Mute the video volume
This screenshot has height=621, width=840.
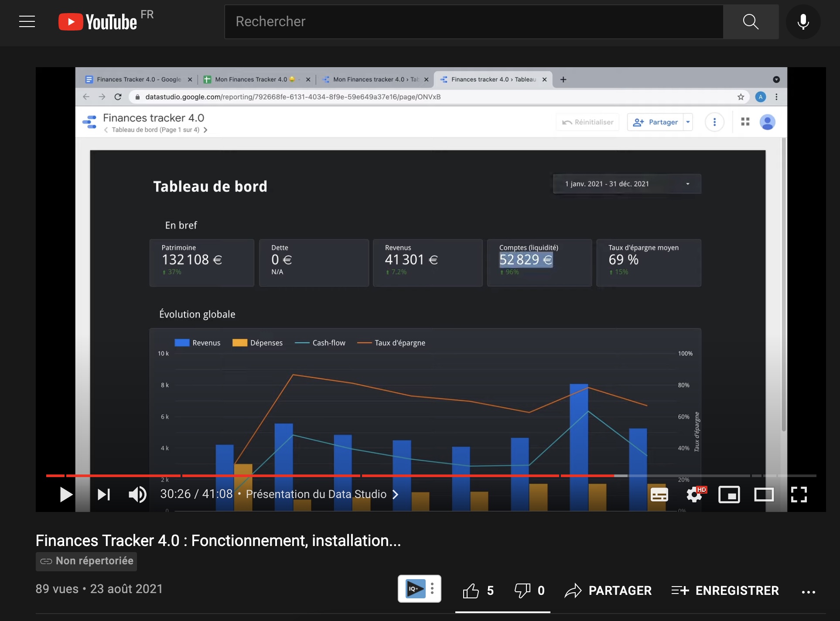click(137, 495)
